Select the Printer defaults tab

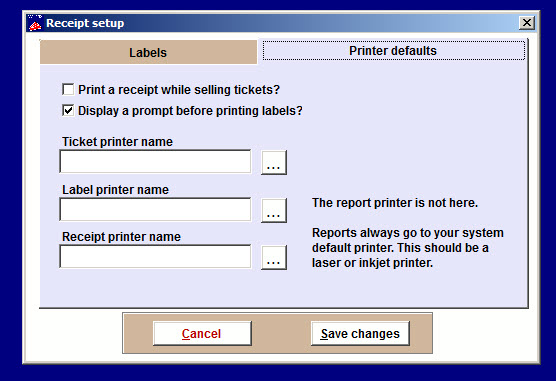point(393,51)
